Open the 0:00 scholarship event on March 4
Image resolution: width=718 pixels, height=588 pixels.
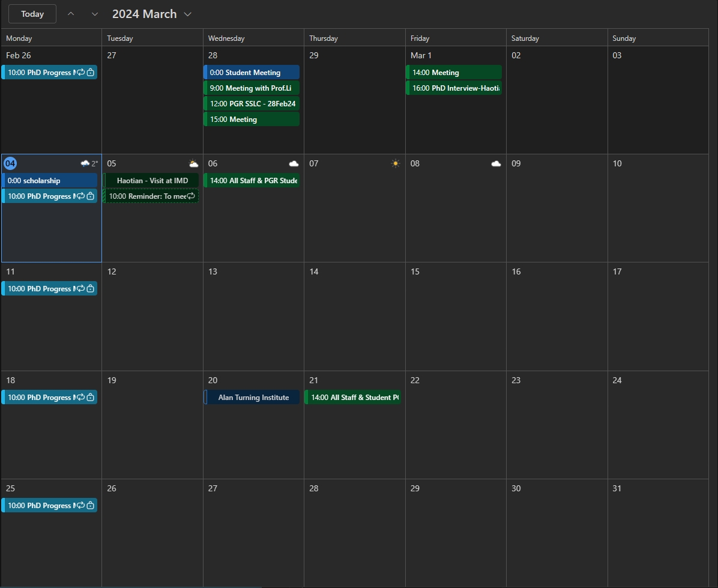51,180
